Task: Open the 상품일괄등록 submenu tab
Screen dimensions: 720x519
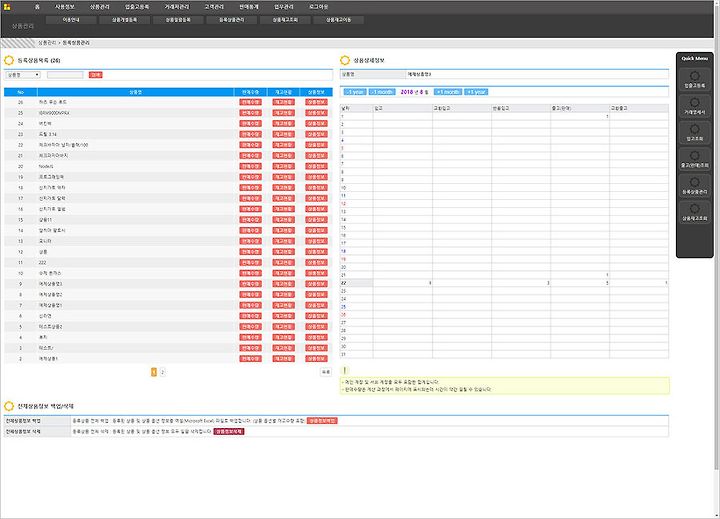Action: click(x=178, y=20)
